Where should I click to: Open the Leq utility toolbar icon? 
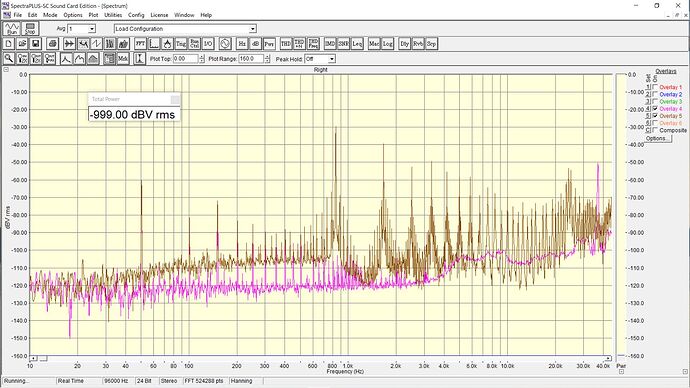click(x=357, y=44)
